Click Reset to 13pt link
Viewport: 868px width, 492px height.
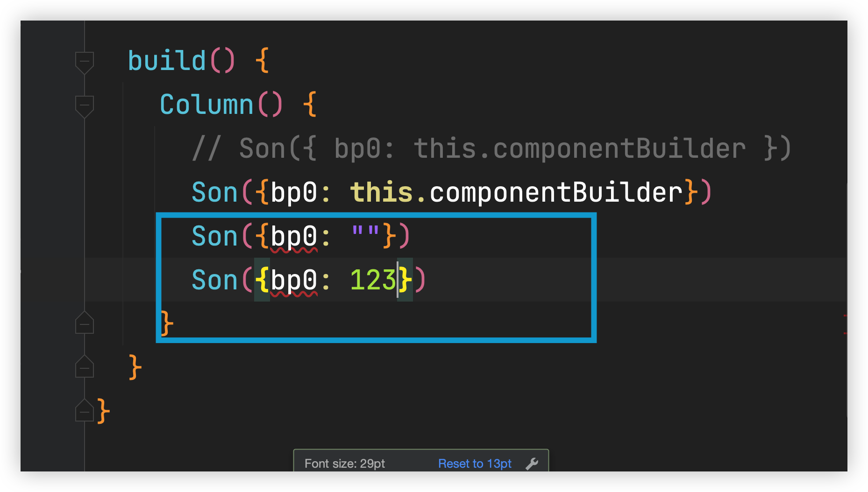click(475, 464)
